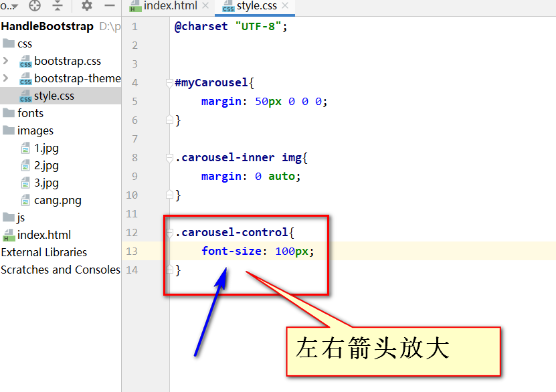The image size is (556, 392).
Task: Select 2.jpg in images folder
Action: click(x=46, y=165)
